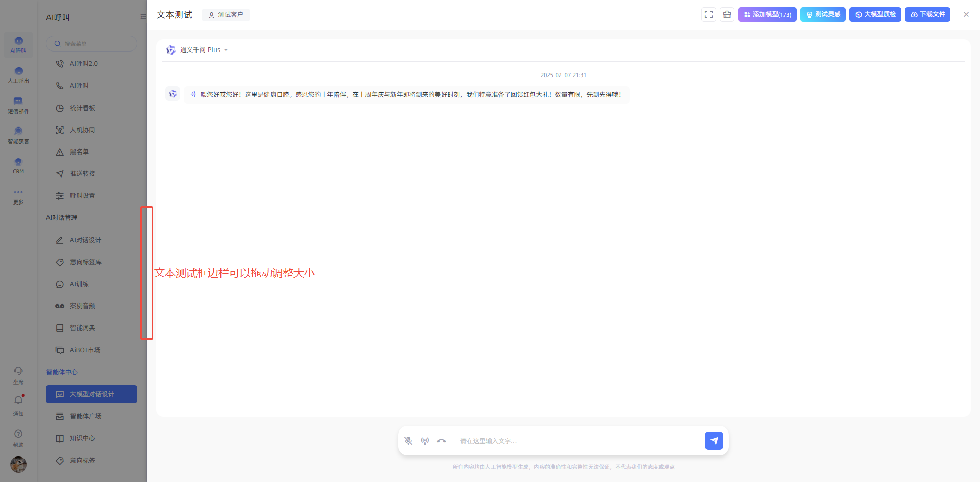Open 意向标签库 menu item

[91, 262]
